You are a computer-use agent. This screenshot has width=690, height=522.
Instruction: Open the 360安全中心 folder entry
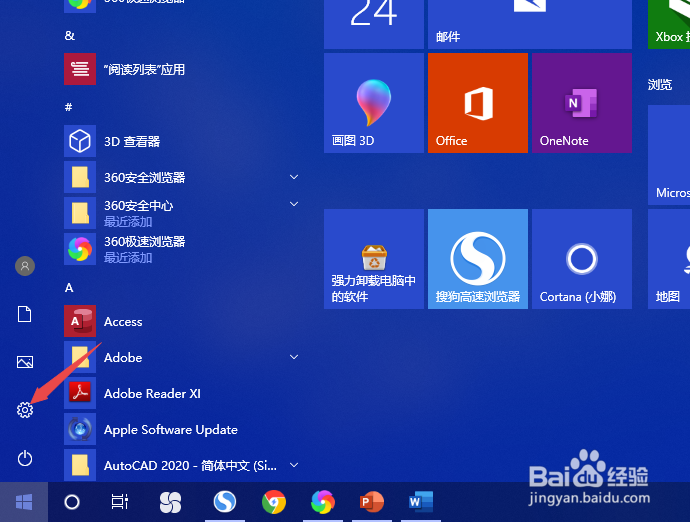pos(183,213)
